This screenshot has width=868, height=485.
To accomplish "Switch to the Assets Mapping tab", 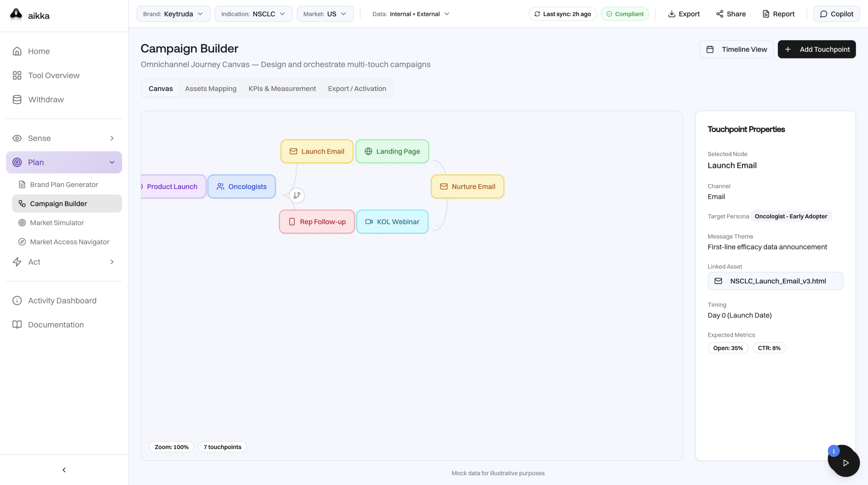I will pos(211,89).
